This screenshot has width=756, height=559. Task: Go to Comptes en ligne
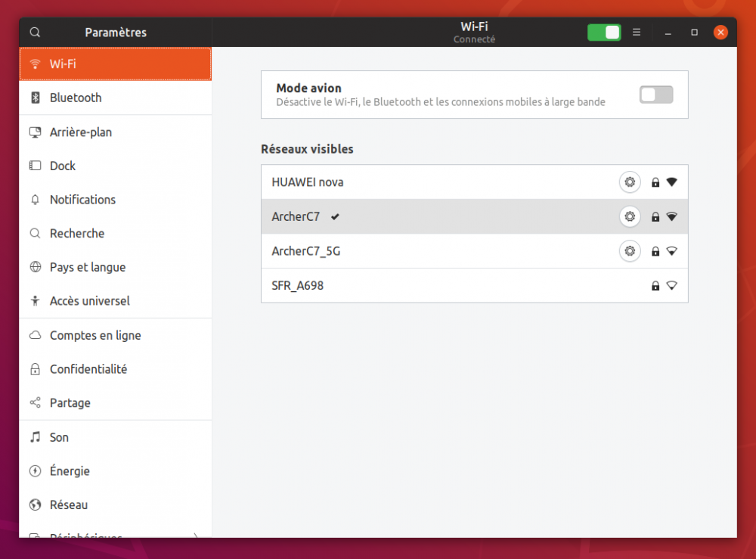point(95,335)
